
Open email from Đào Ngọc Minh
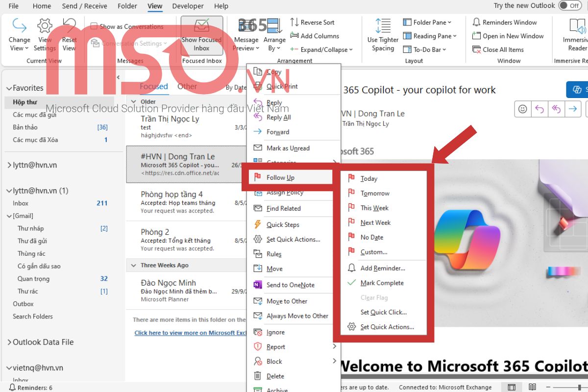pyautogui.click(x=186, y=291)
